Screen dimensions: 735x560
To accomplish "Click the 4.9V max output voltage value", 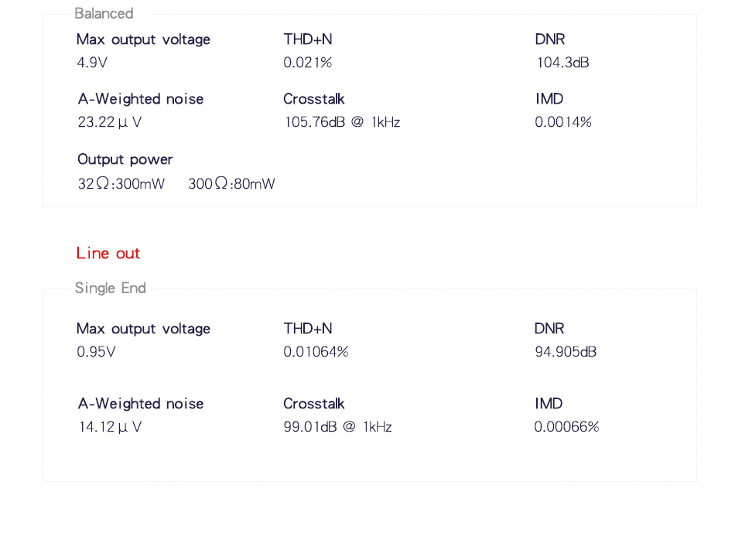I will click(x=92, y=63).
